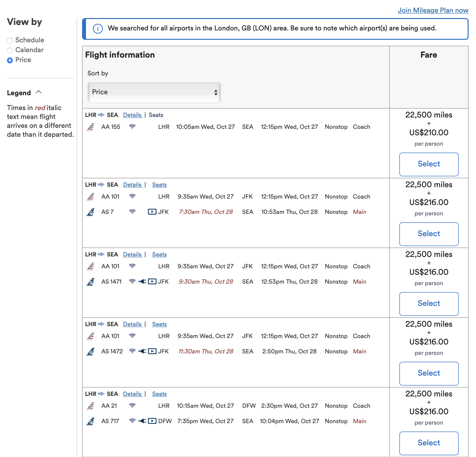
Task: Click the entertainment screen icon on AS 7
Action: click(152, 212)
